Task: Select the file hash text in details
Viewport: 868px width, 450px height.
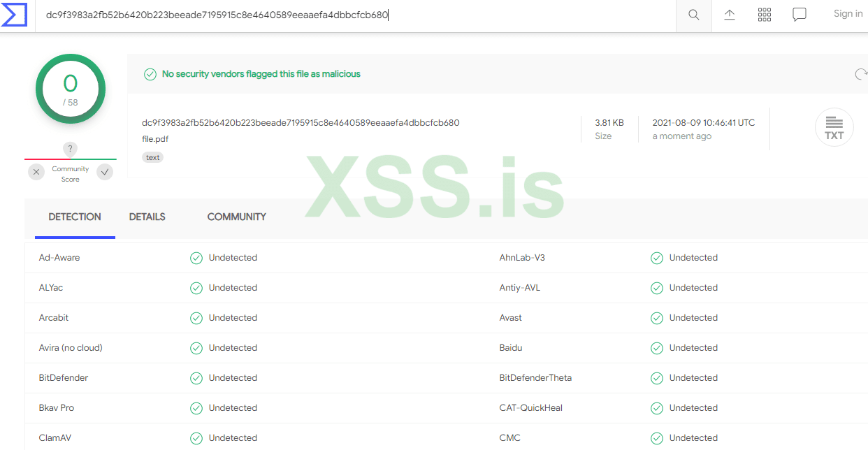Action: 301,123
